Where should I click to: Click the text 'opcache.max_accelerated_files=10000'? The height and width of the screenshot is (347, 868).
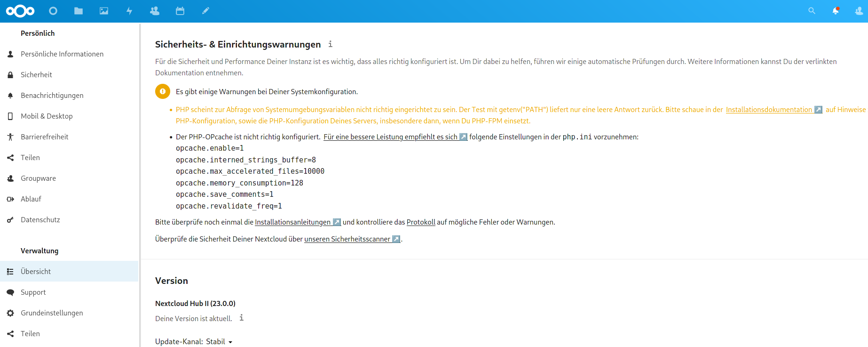(x=250, y=171)
